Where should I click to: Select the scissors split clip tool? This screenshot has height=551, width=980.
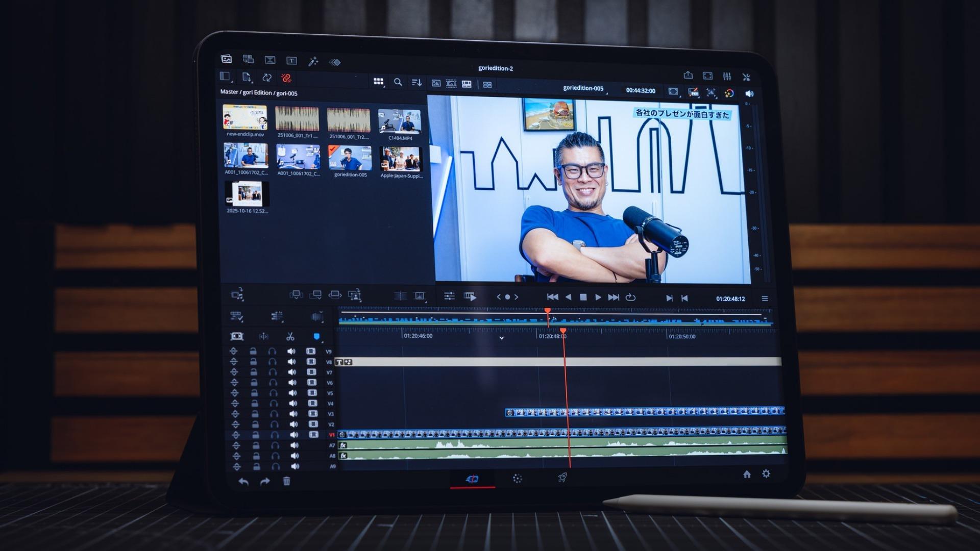290,337
